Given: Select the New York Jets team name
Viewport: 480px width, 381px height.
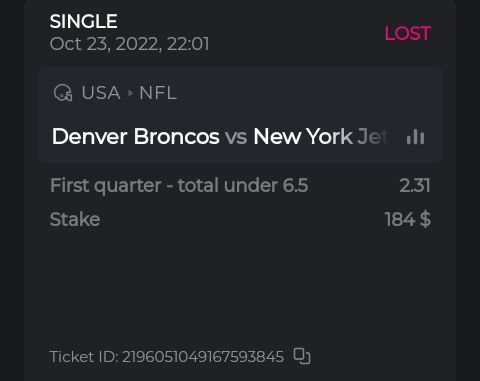Looking at the screenshot, I should (x=321, y=137).
